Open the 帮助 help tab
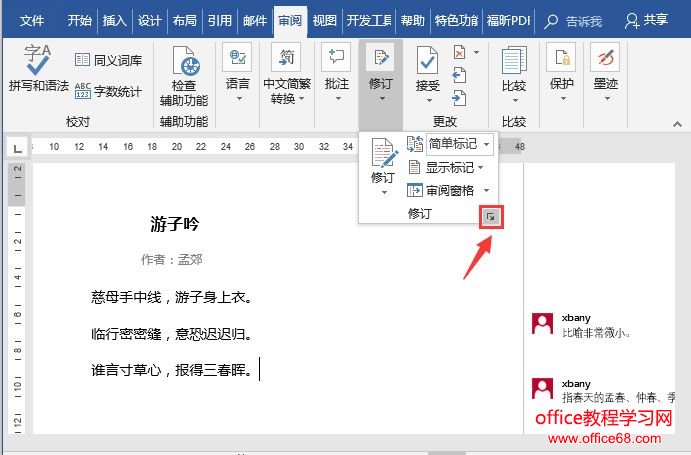691x455 pixels. (412, 20)
